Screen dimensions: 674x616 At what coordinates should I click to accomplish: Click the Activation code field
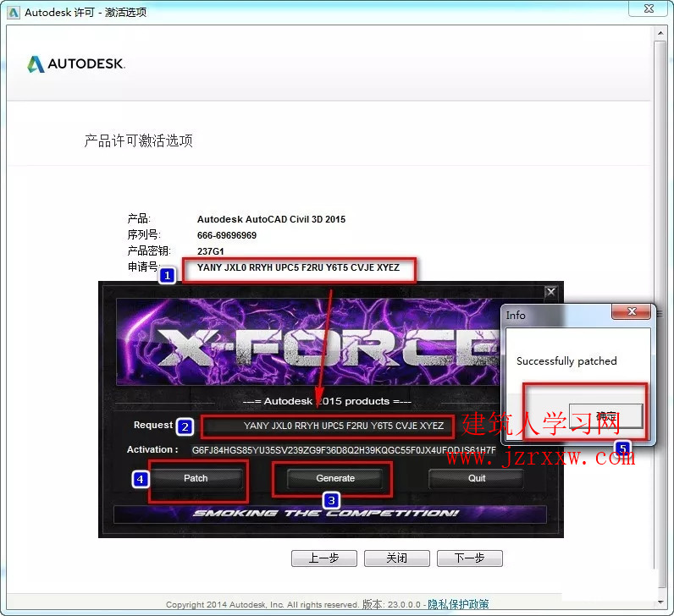[344, 450]
